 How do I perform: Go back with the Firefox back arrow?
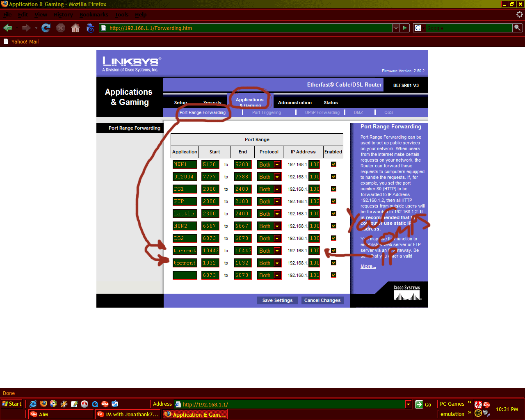tap(7, 28)
